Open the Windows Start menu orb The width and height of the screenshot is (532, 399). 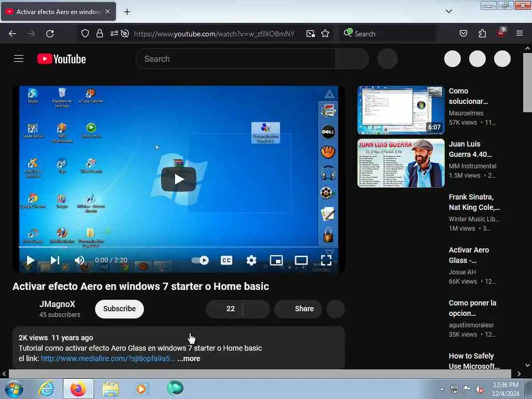[14, 389]
